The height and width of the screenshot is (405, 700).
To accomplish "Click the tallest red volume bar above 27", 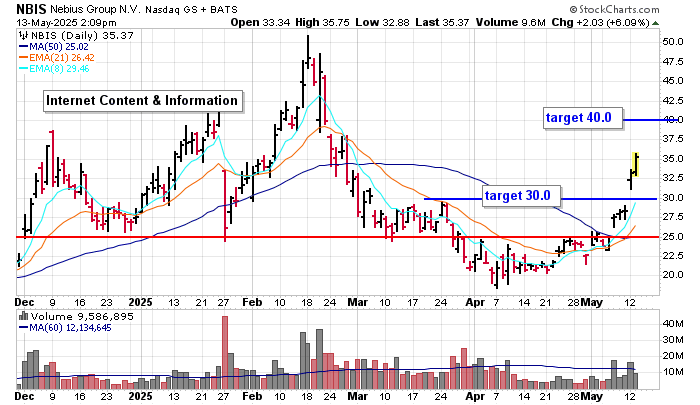I will (225, 352).
